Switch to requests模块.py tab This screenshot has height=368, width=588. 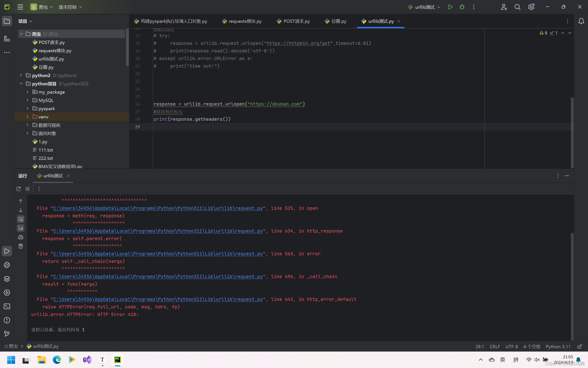tap(242, 21)
